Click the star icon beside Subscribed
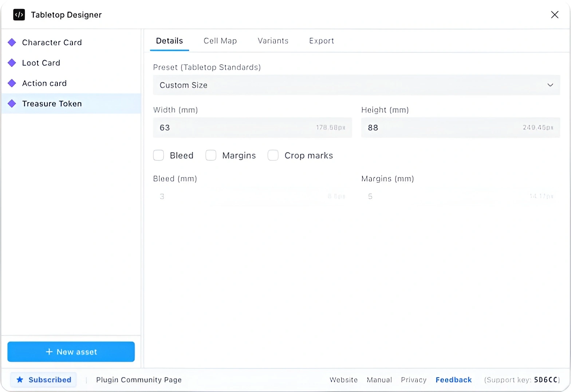 [x=20, y=380]
